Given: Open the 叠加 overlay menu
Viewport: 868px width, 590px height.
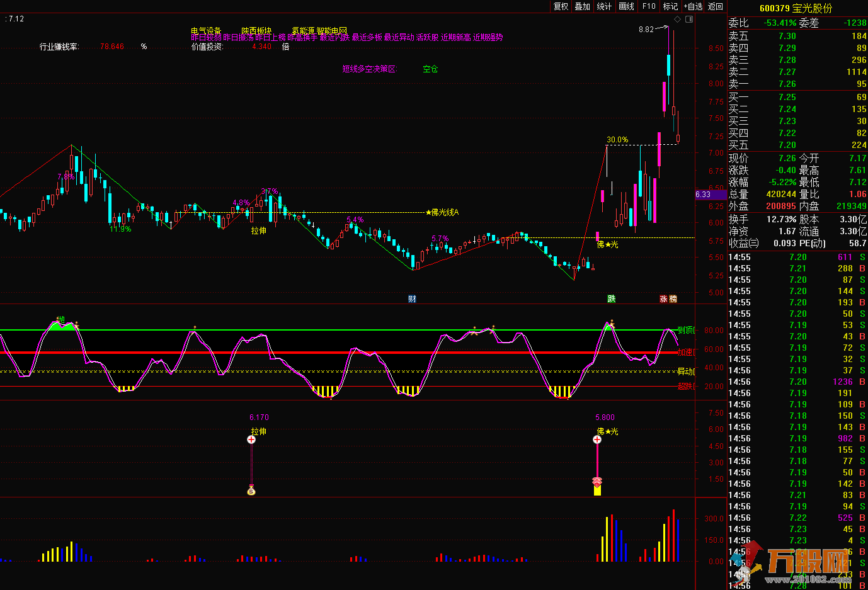Looking at the screenshot, I should (583, 6).
